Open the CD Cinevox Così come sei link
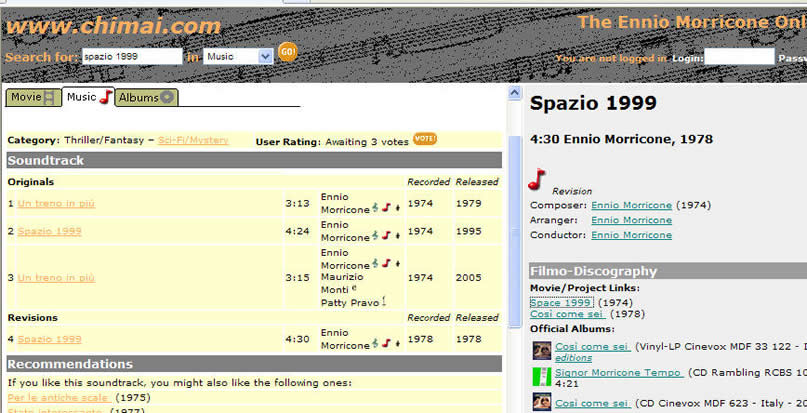This screenshot has width=807, height=413. (x=593, y=403)
